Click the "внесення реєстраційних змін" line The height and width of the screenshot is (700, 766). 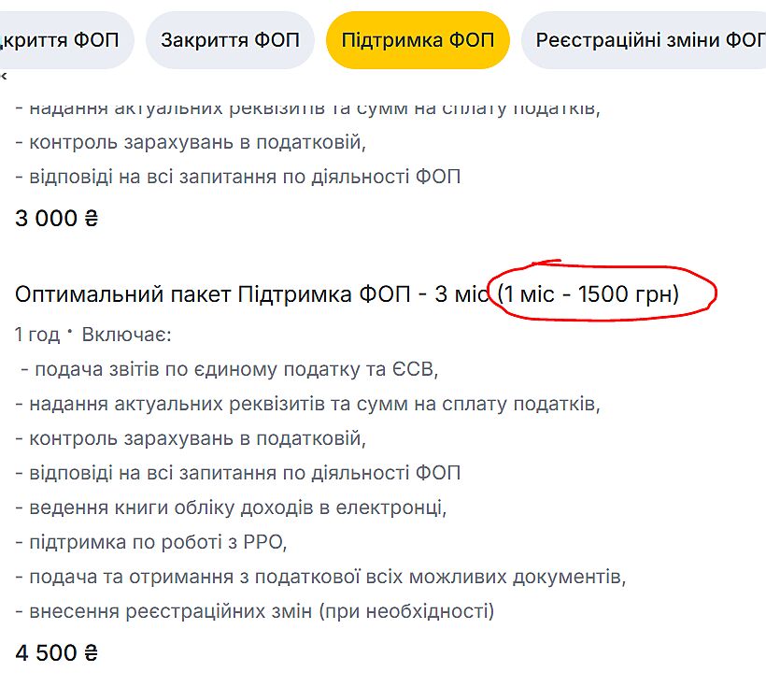(254, 611)
